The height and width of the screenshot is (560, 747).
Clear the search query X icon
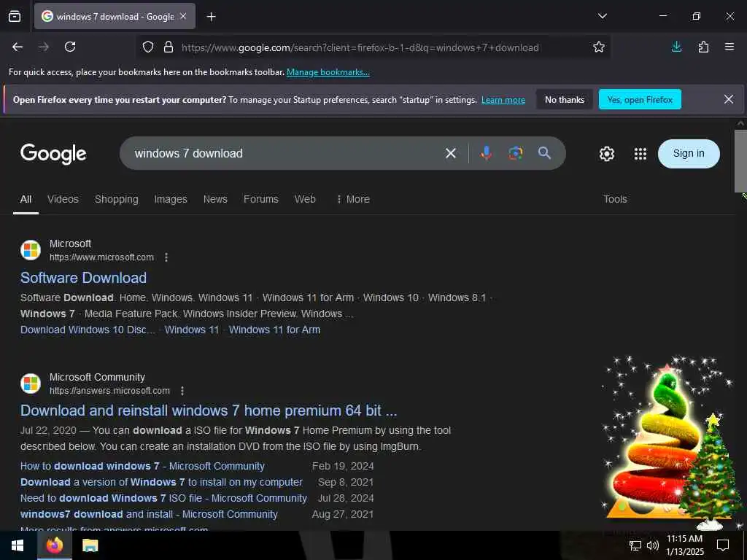coord(451,153)
